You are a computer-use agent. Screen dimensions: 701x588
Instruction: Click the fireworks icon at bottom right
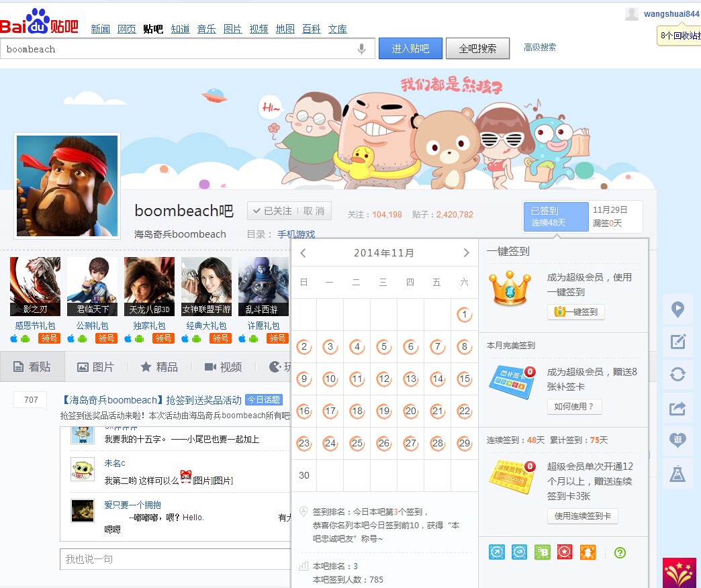(680, 573)
